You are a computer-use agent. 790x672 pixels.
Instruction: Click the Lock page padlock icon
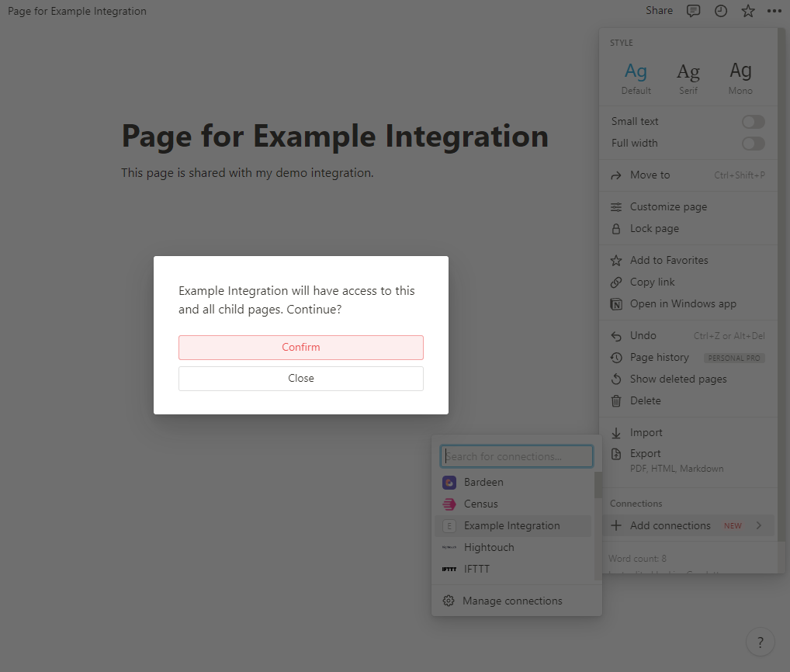click(x=615, y=229)
